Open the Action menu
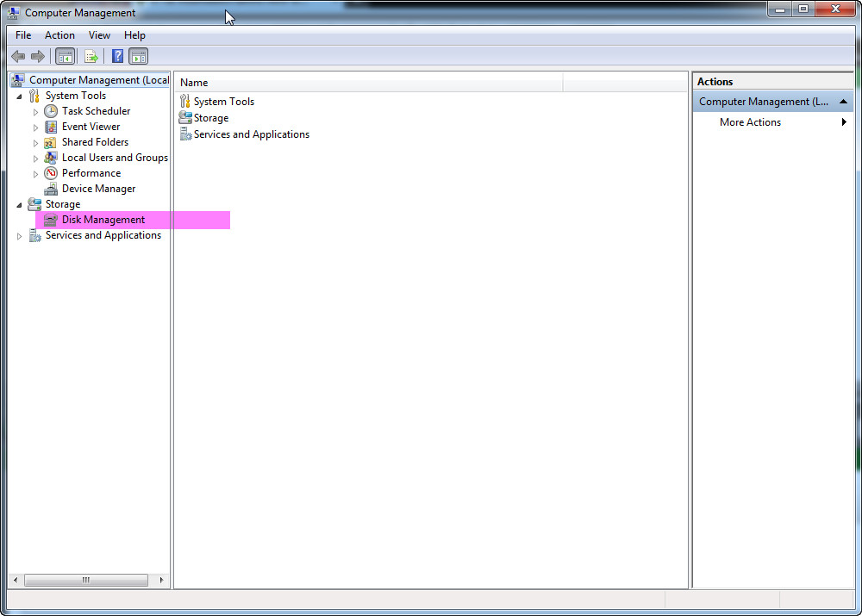 click(x=60, y=35)
